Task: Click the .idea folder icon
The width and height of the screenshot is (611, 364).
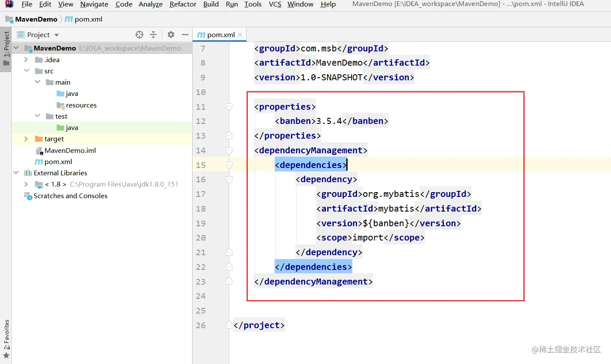Action: [39, 60]
